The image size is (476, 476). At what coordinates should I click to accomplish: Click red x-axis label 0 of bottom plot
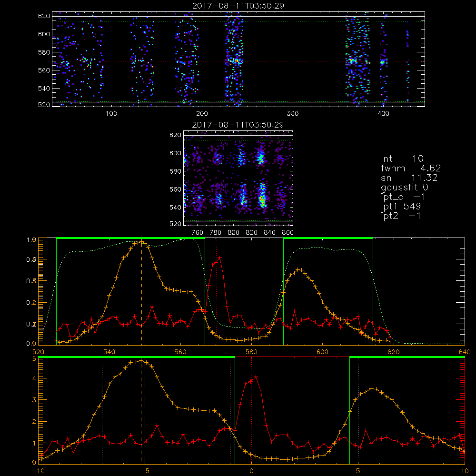coord(251,471)
